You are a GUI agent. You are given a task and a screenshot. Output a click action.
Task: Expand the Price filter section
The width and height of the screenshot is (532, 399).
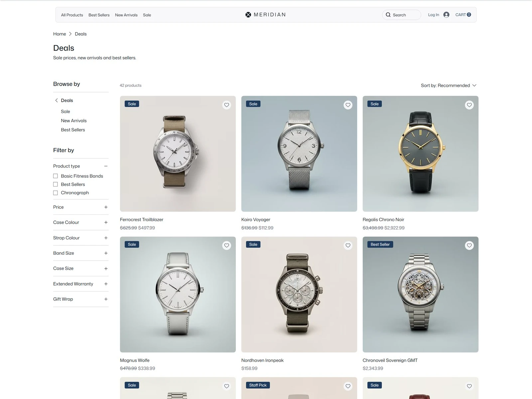point(81,207)
